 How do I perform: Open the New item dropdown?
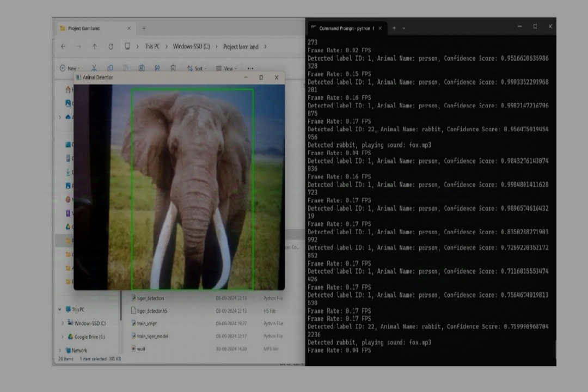70,68
